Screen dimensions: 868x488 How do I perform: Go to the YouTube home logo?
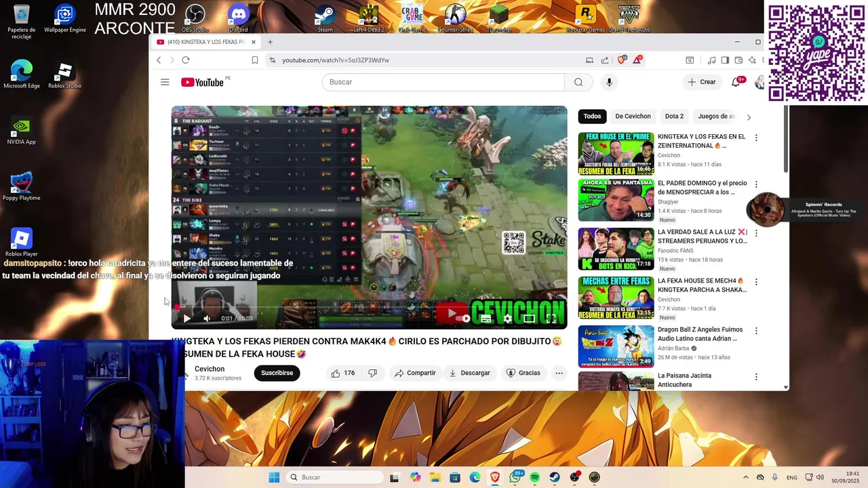[x=202, y=82]
